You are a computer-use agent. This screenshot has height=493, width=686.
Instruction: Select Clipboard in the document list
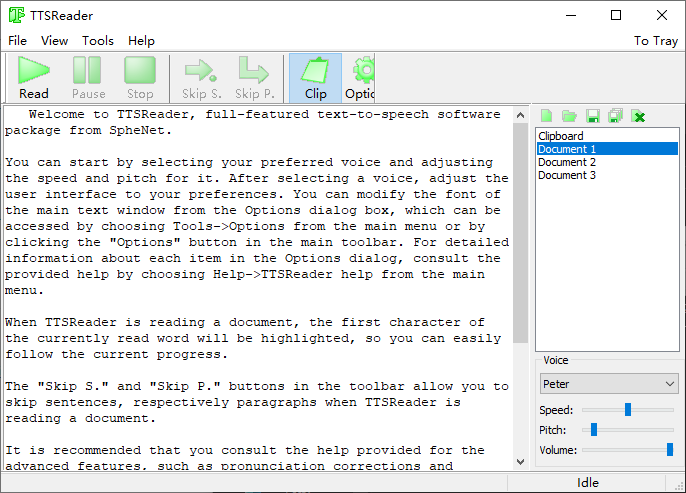[561, 136]
